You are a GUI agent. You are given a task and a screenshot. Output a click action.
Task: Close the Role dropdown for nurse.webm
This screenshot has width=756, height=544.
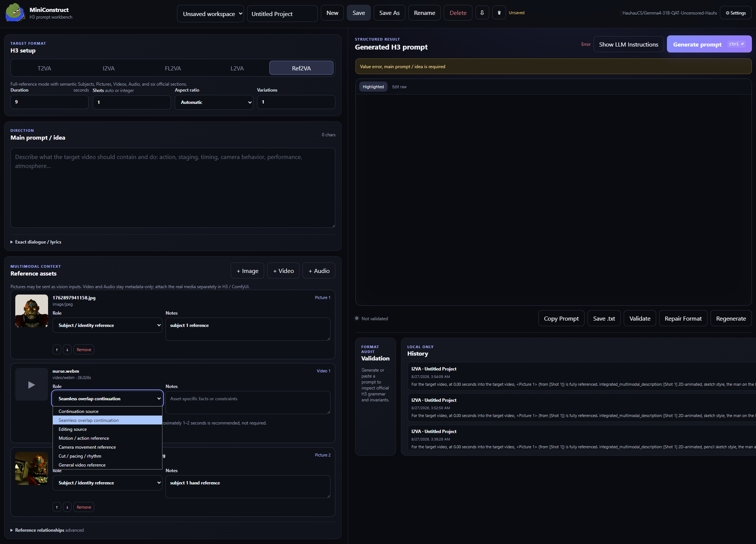(107, 399)
